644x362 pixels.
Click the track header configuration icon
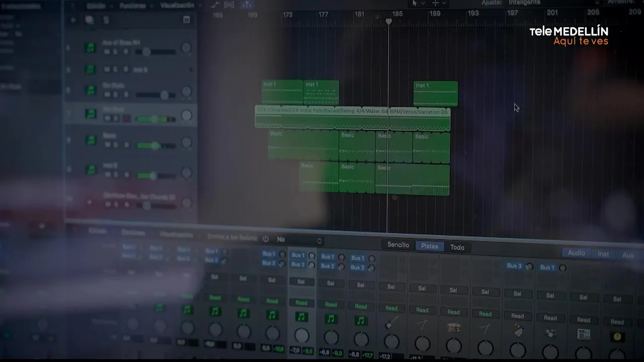tap(187, 20)
